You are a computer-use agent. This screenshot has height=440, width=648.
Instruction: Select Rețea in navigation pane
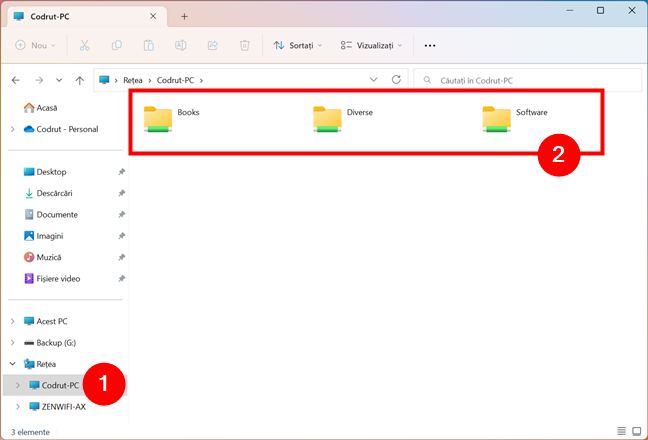(x=40, y=364)
